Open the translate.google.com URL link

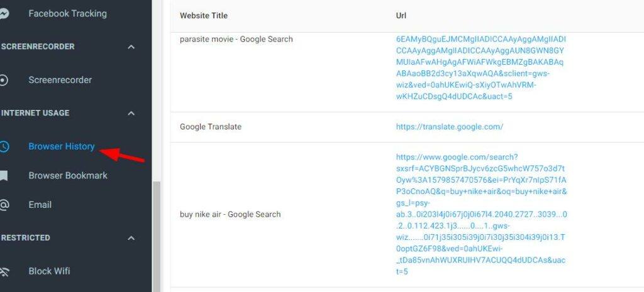pyautogui.click(x=449, y=127)
